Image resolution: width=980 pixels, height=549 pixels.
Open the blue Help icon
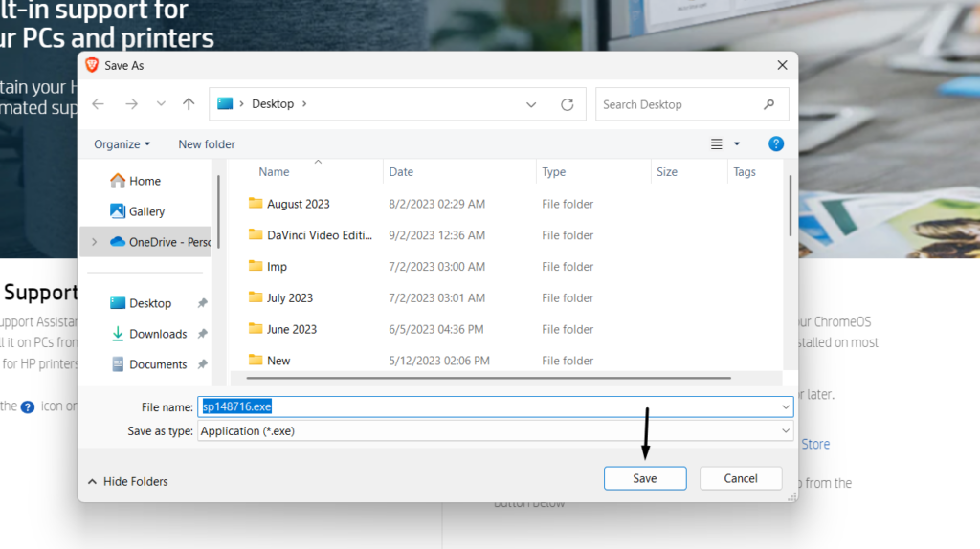[775, 144]
